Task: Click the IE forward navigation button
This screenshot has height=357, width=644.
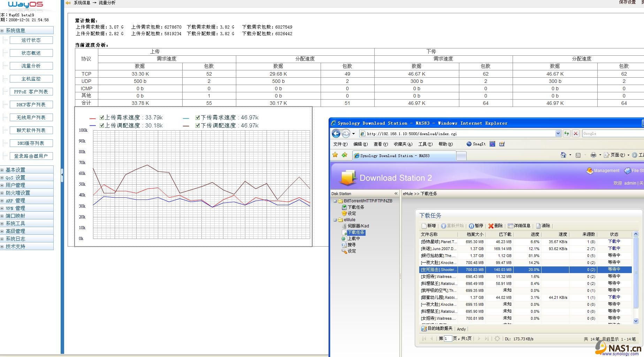Action: coord(345,133)
